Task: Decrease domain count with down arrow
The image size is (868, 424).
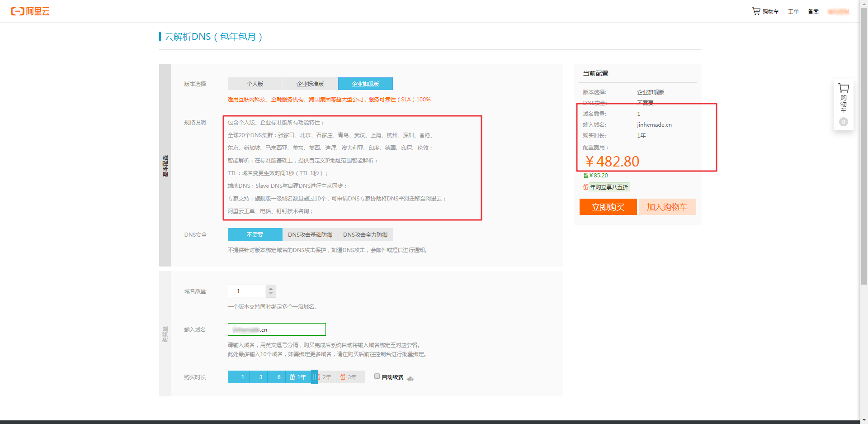Action: 271,294
